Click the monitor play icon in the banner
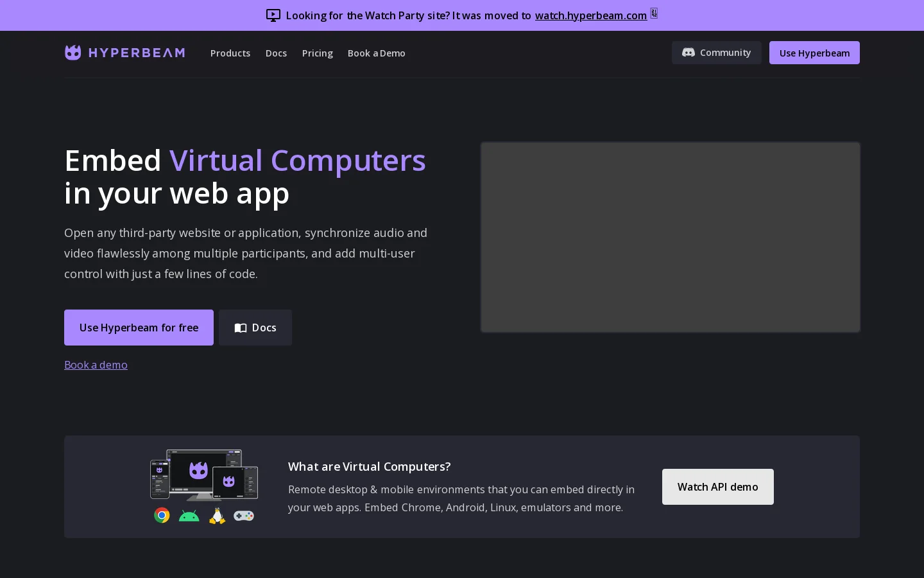 point(273,15)
